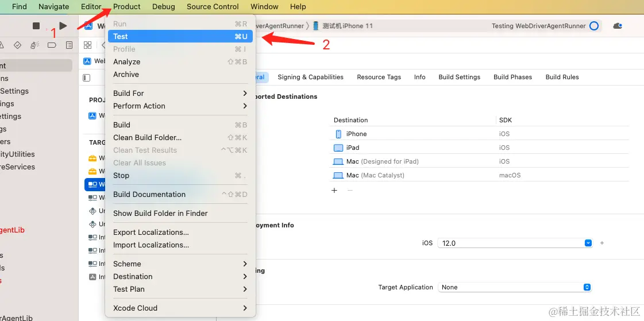The height and width of the screenshot is (321, 644).
Task: Open the Xcode Cloud submenu
Action: (x=180, y=308)
